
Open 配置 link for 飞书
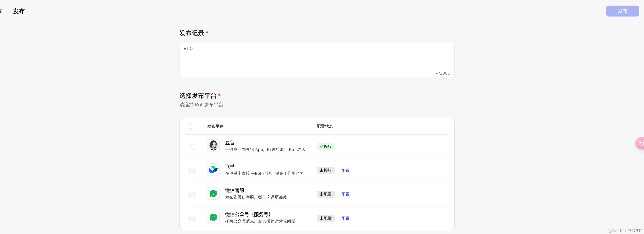(345, 171)
